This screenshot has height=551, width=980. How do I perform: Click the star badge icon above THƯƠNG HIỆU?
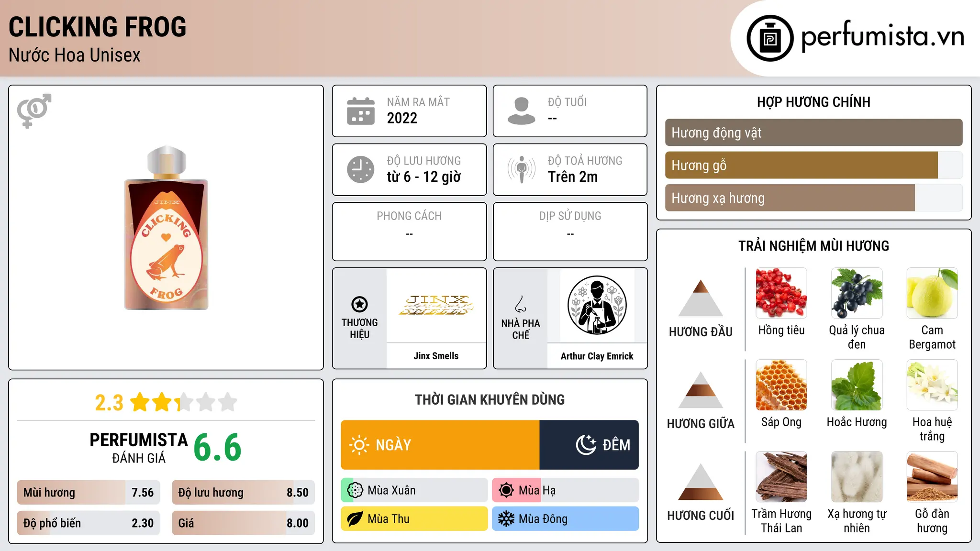pyautogui.click(x=359, y=304)
